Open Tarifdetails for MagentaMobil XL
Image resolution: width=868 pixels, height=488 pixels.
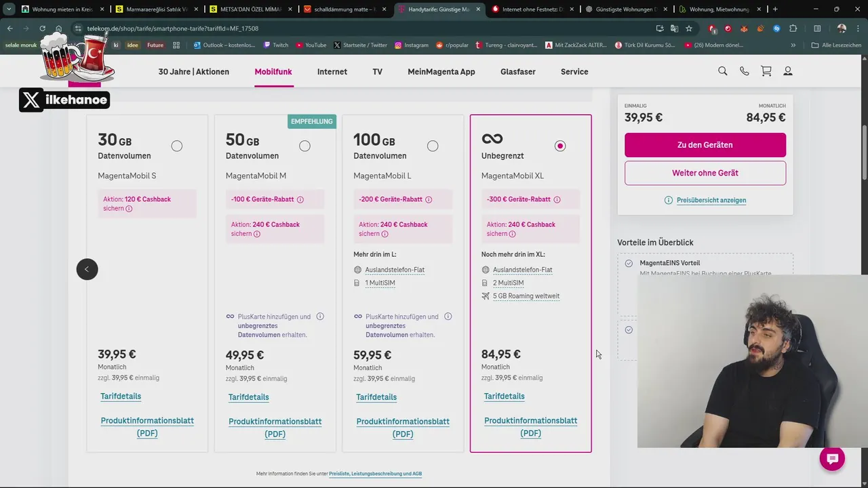505,396
